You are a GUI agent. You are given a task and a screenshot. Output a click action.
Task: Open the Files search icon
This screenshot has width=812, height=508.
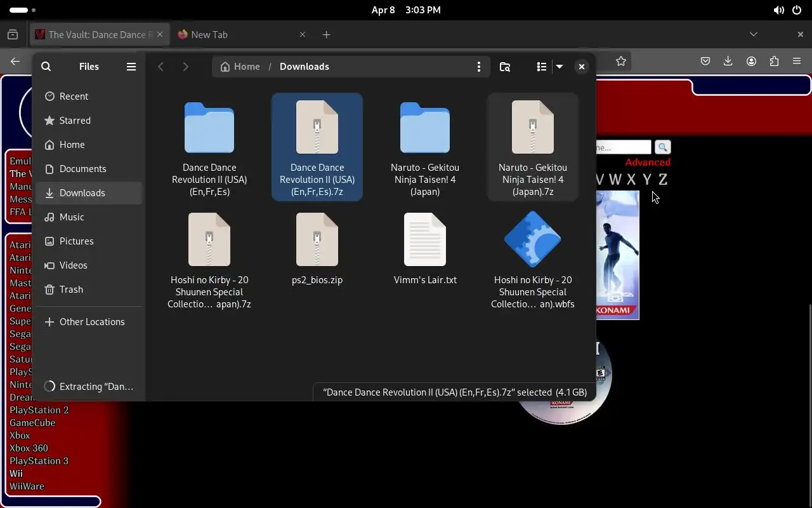(x=46, y=67)
